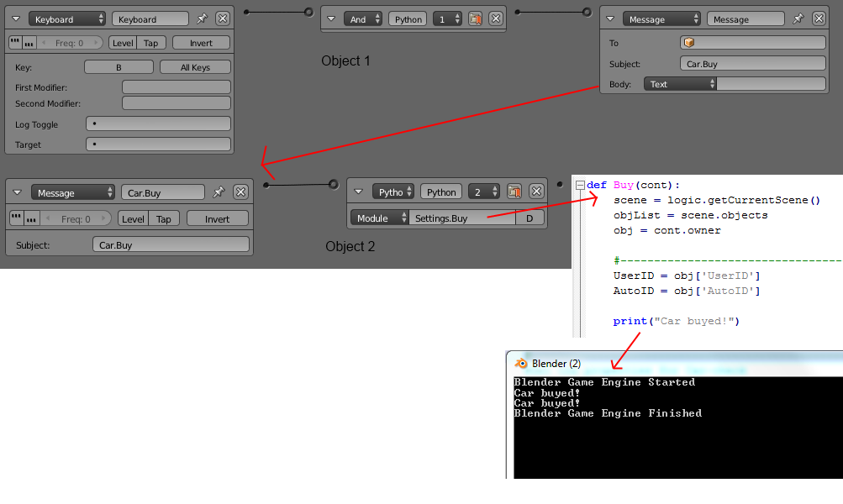Enable Tap option on Keyboard sensor

click(151, 43)
